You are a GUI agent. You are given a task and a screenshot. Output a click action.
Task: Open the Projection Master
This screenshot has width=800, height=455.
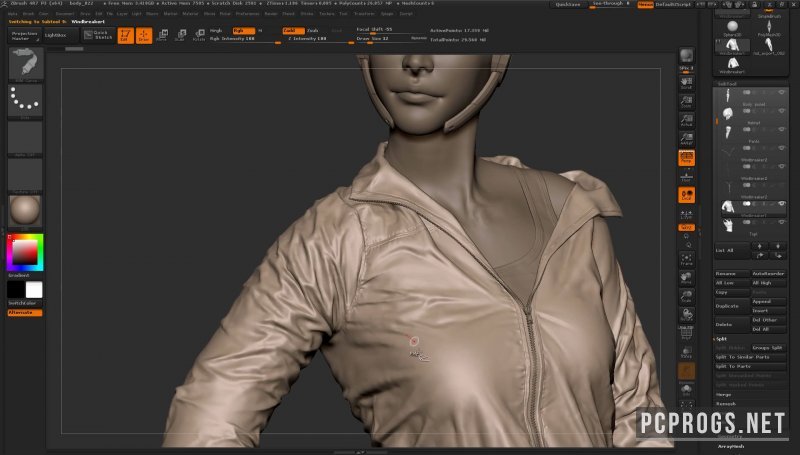(x=24, y=35)
